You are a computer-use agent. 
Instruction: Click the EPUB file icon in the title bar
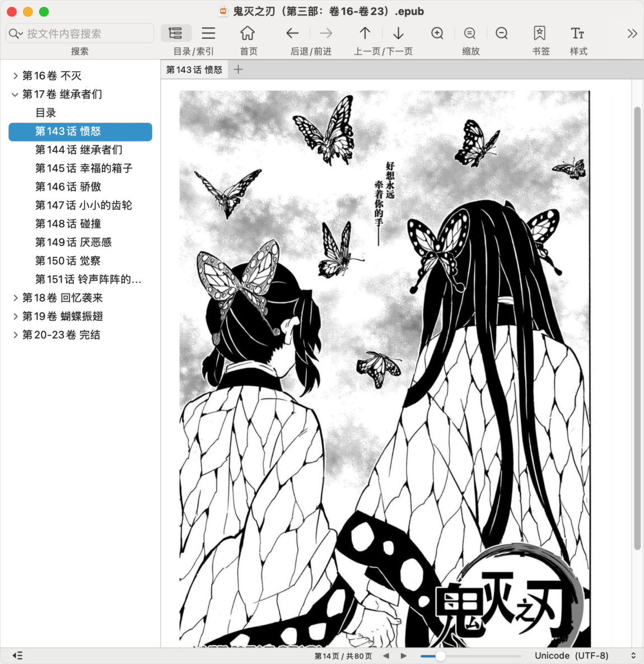[x=223, y=11]
